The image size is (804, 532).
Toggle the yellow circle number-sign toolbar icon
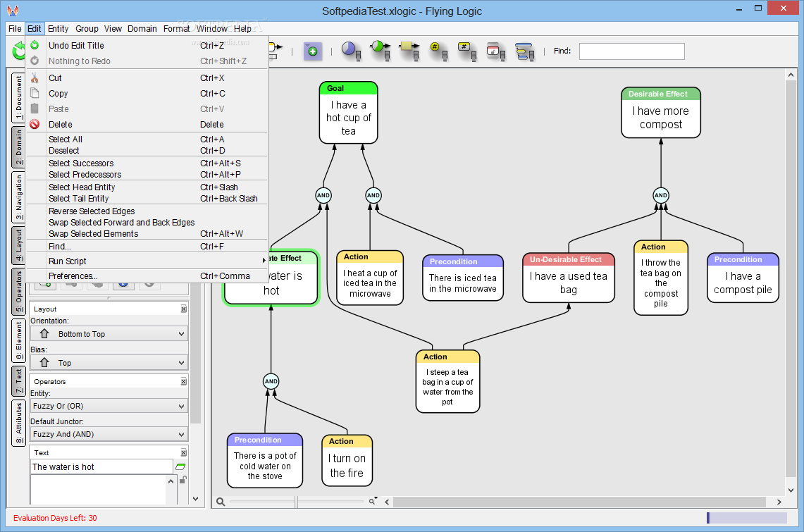(x=438, y=51)
